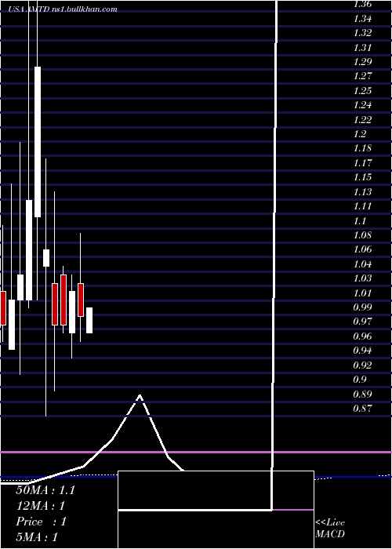Image resolution: width=392 pixels, height=549 pixels.
Task: Click the 1.22 price axis label
Action: [x=362, y=120]
